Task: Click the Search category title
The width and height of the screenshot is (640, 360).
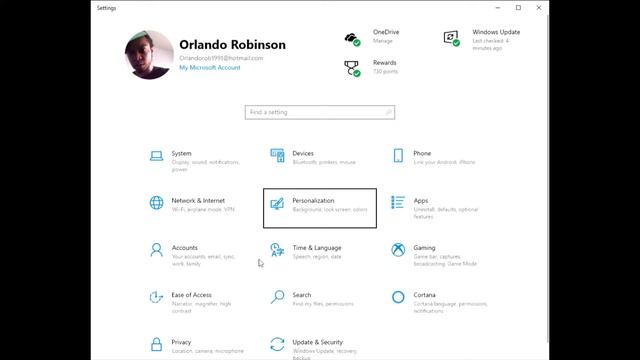Action: 302,295
